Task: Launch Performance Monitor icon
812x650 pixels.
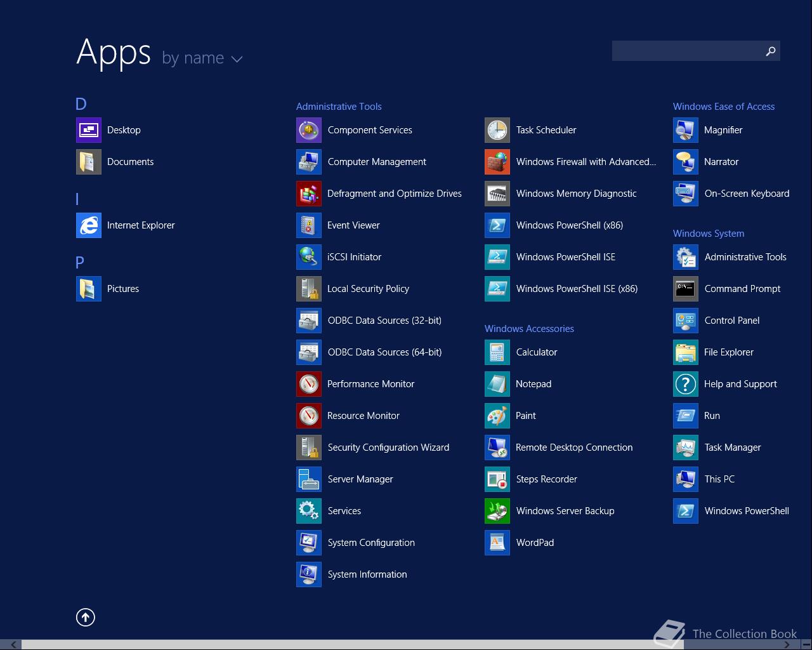Action: [x=309, y=384]
